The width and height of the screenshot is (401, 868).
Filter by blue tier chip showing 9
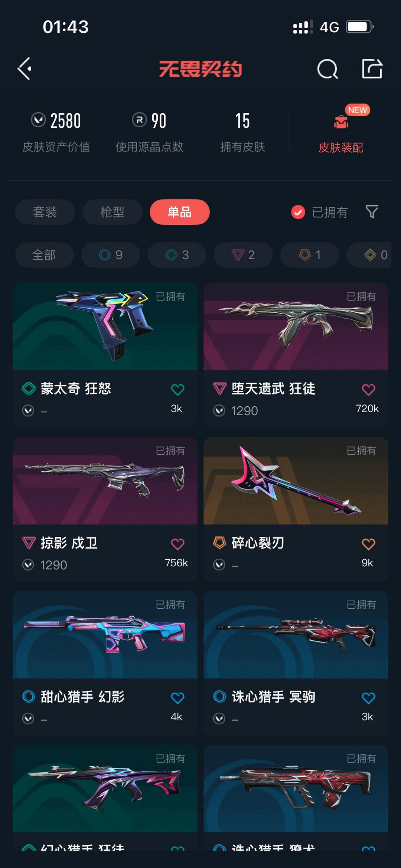pos(111,255)
